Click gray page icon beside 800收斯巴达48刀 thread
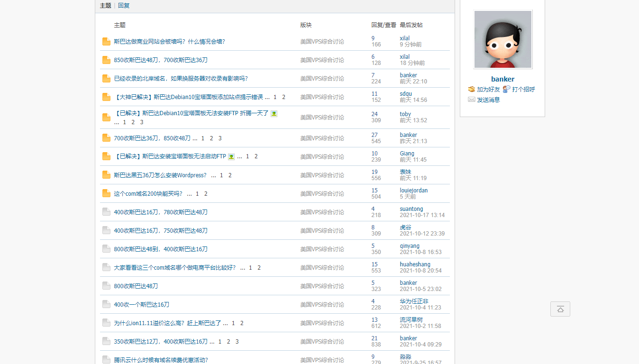This screenshot has height=364, width=639. click(106, 286)
